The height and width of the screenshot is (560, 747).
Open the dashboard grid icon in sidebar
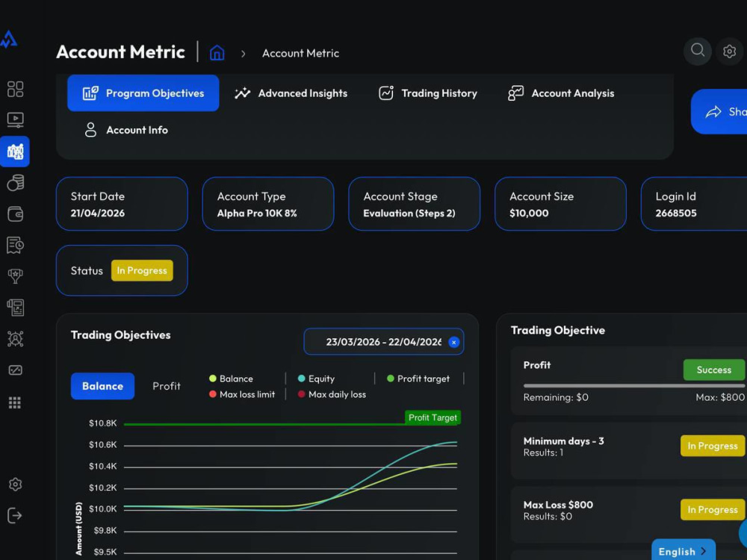click(15, 89)
